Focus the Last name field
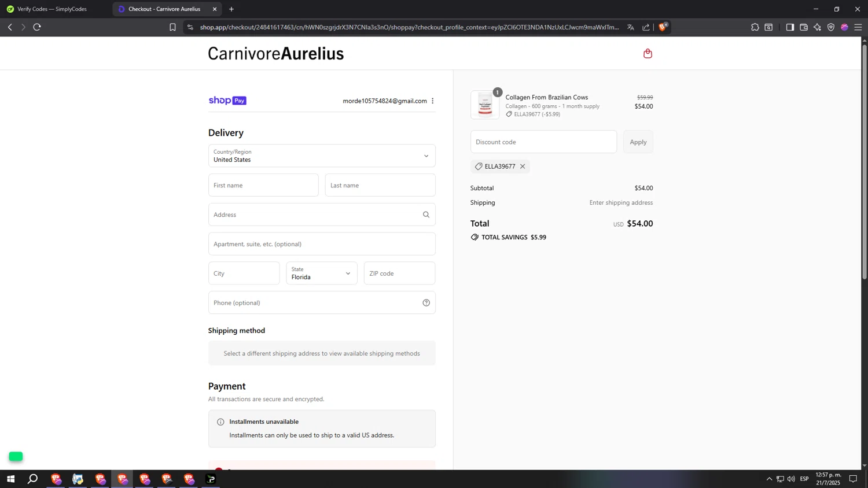The width and height of the screenshot is (868, 488). (x=380, y=185)
